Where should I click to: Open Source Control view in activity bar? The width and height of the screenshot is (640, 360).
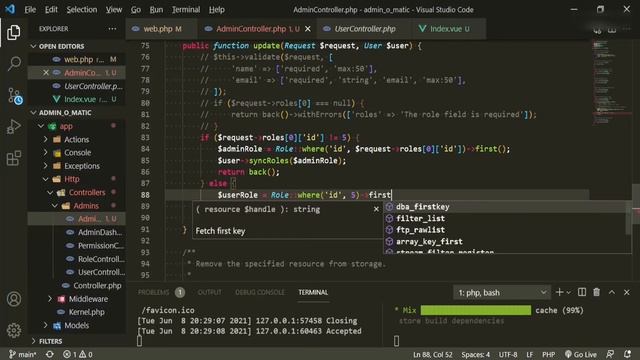(x=14, y=96)
